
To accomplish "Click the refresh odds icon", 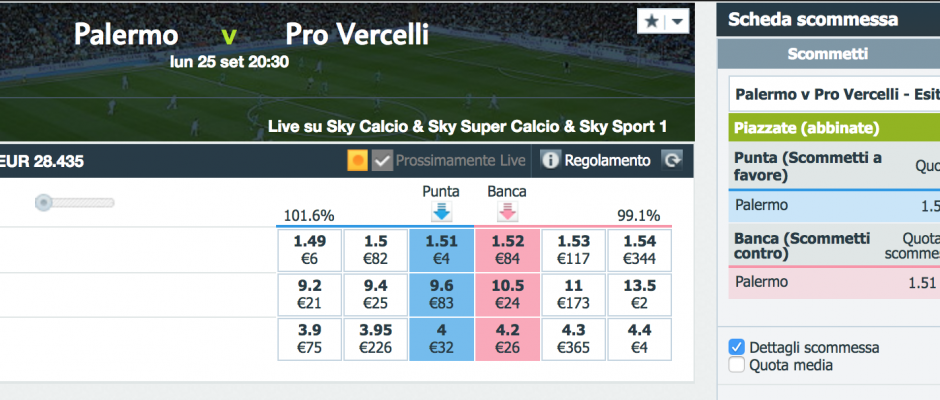I will [x=671, y=160].
